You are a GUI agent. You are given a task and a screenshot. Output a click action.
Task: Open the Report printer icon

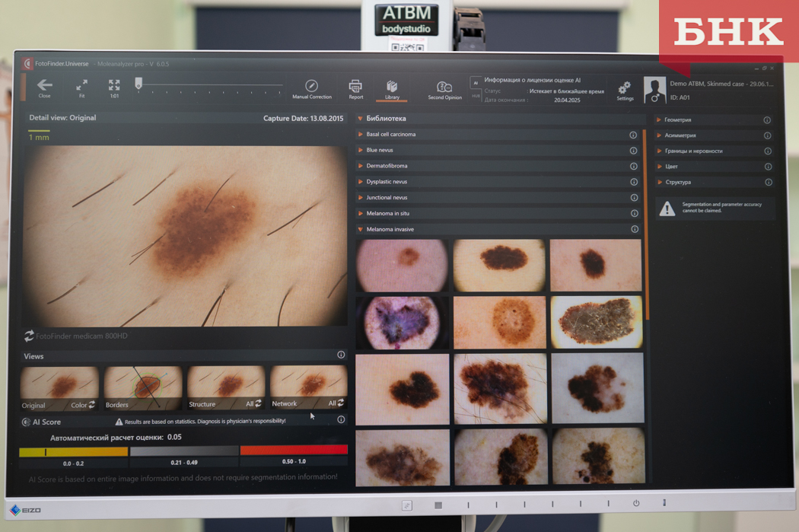[x=355, y=87]
